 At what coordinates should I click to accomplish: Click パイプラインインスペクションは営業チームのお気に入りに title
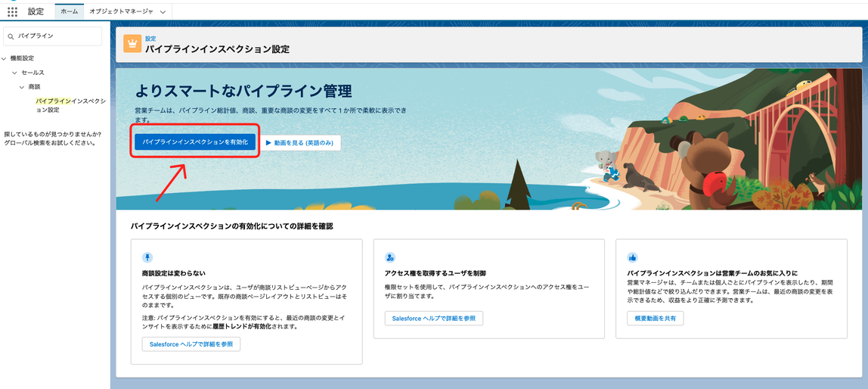[712, 273]
